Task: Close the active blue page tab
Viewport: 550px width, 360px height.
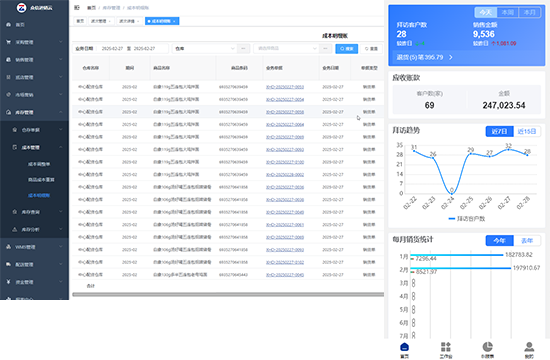Action: 174,21
